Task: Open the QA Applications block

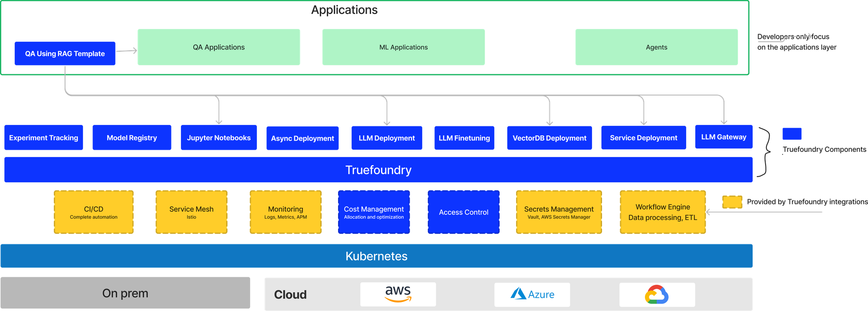Action: 219,47
